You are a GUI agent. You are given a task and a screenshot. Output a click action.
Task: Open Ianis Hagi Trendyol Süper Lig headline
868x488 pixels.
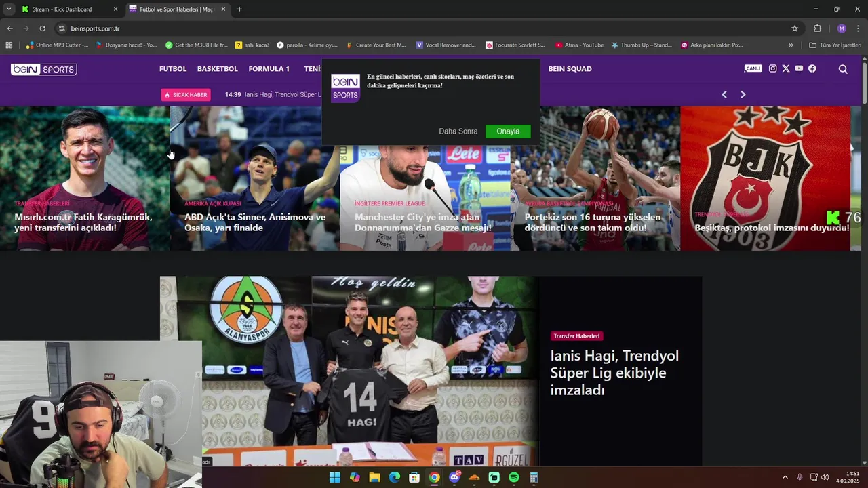(614, 373)
